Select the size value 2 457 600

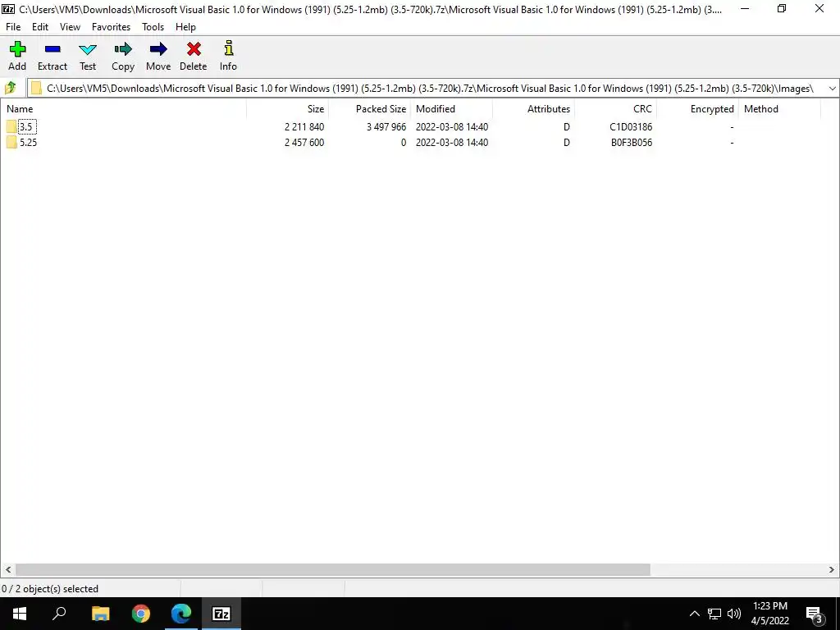point(304,143)
